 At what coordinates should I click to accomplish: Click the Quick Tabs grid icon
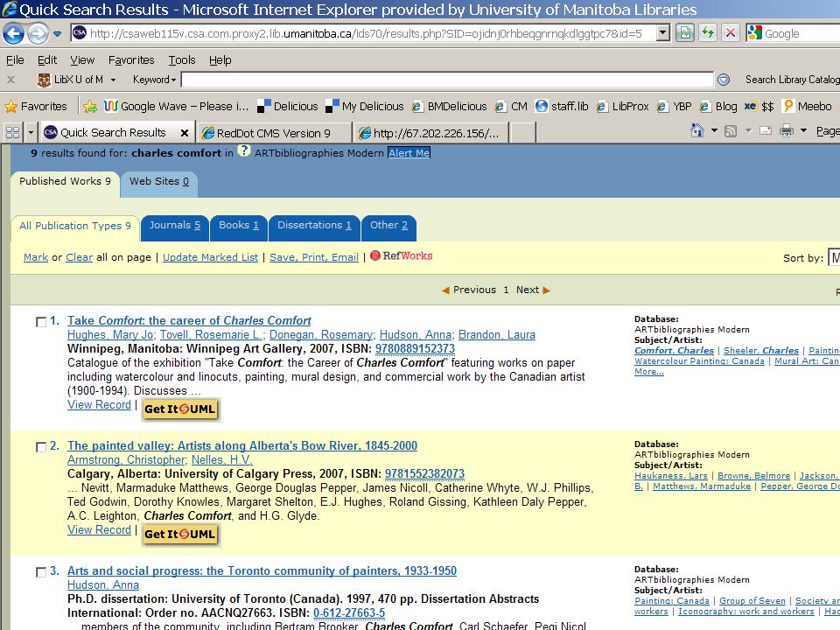(12, 132)
